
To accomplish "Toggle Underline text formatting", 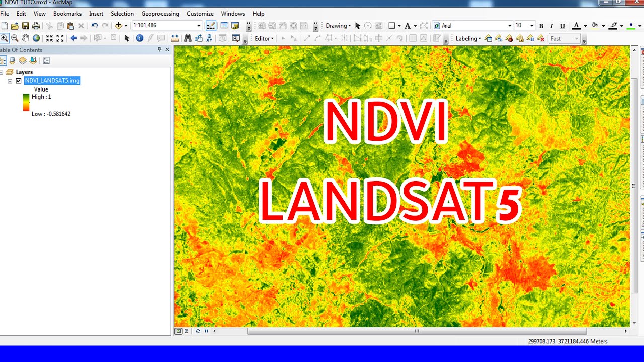I will (562, 26).
